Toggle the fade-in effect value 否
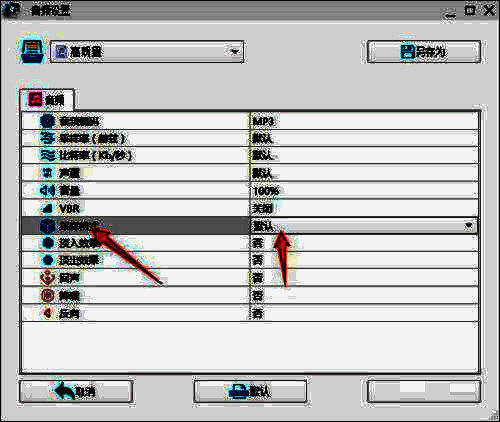Viewport: 500px width, 422px height. [258, 243]
